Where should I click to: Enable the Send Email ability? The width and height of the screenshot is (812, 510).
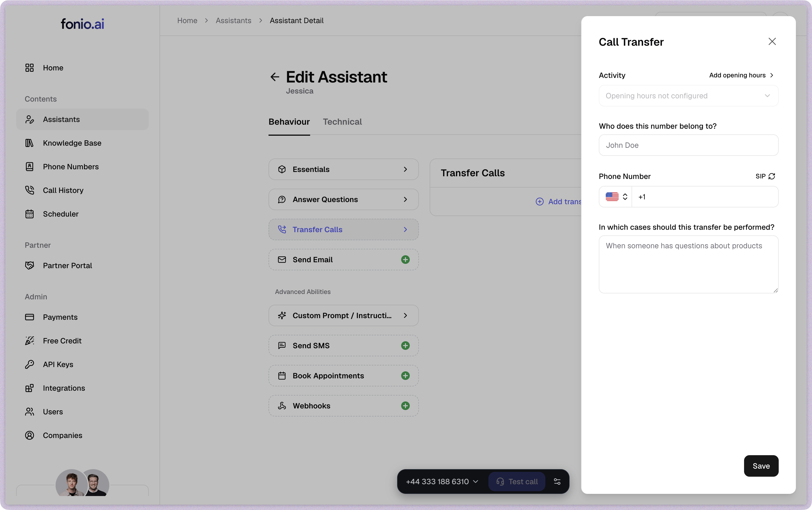pos(405,260)
